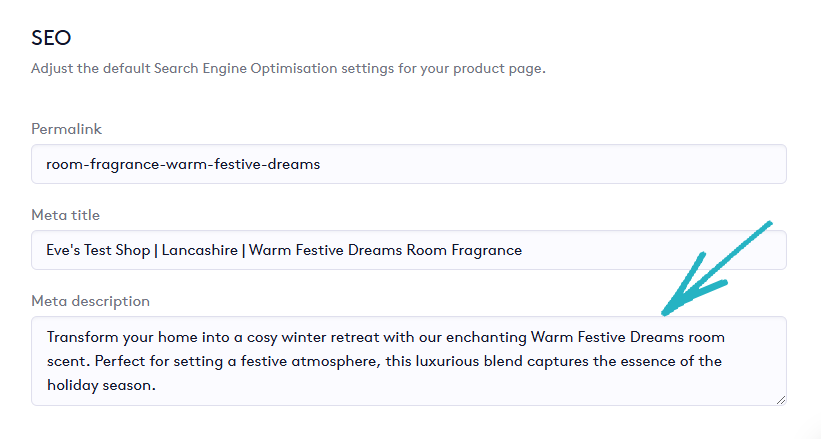The image size is (821, 439).
Task: Place cursor in "Eve's Test Shop" text
Action: (99, 250)
